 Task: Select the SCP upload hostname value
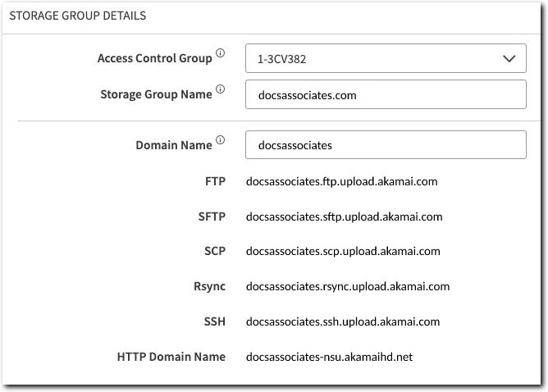(343, 252)
